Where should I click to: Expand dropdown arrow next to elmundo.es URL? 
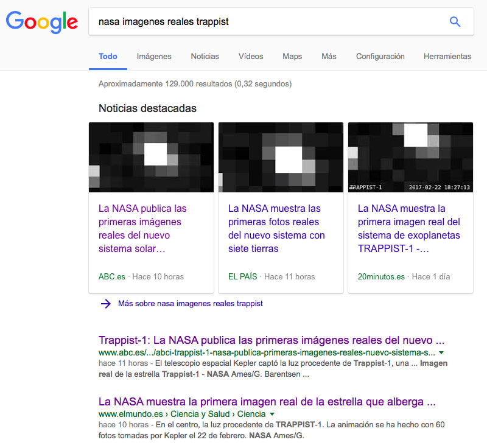[272, 414]
